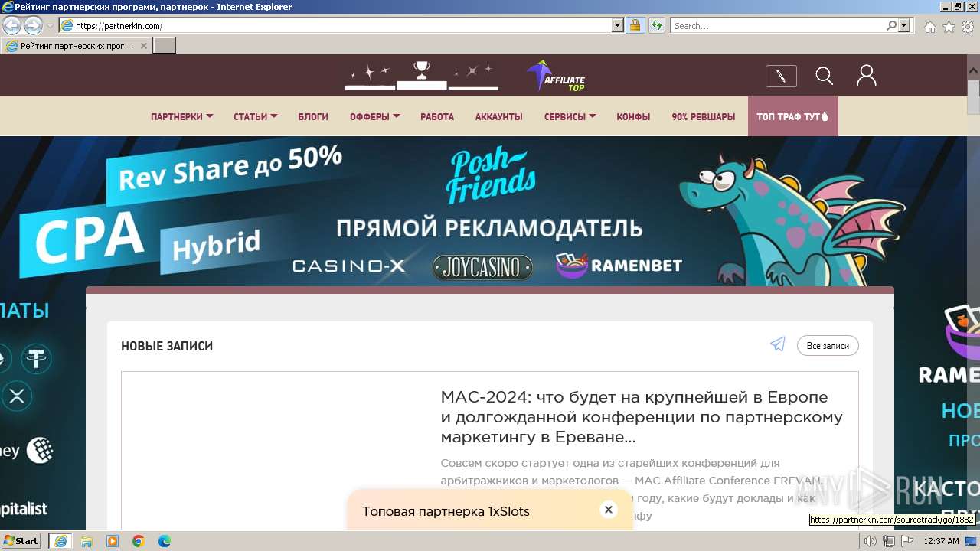This screenshot has height=551, width=980.
Task: Click the IE Search input field
Action: click(x=778, y=25)
